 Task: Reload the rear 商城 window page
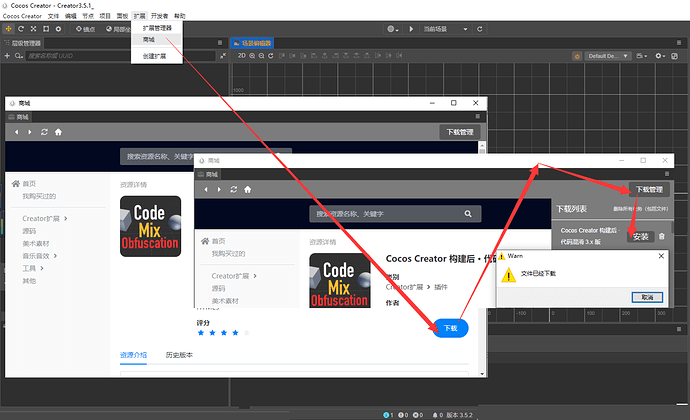44,132
